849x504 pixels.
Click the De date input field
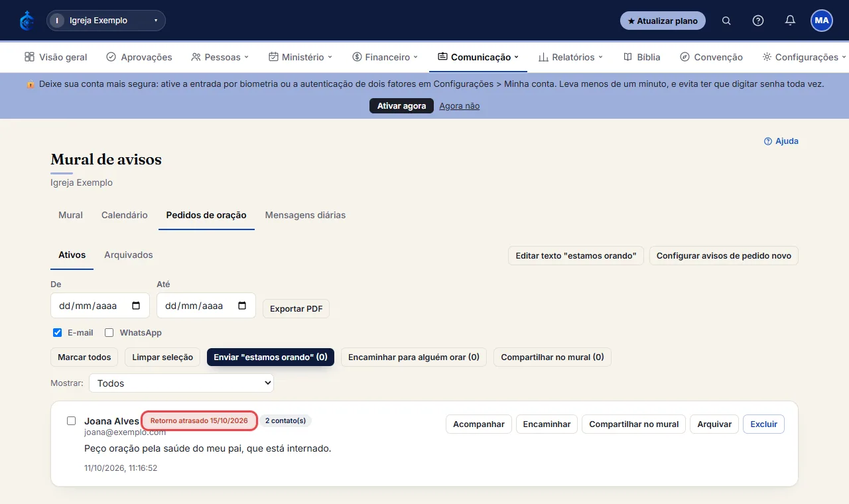pos(100,306)
